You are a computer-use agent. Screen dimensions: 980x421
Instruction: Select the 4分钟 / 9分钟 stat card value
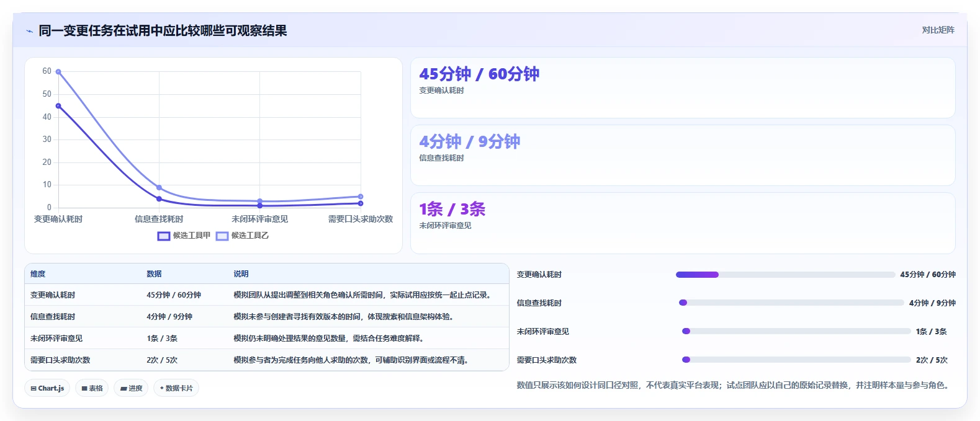pos(470,141)
